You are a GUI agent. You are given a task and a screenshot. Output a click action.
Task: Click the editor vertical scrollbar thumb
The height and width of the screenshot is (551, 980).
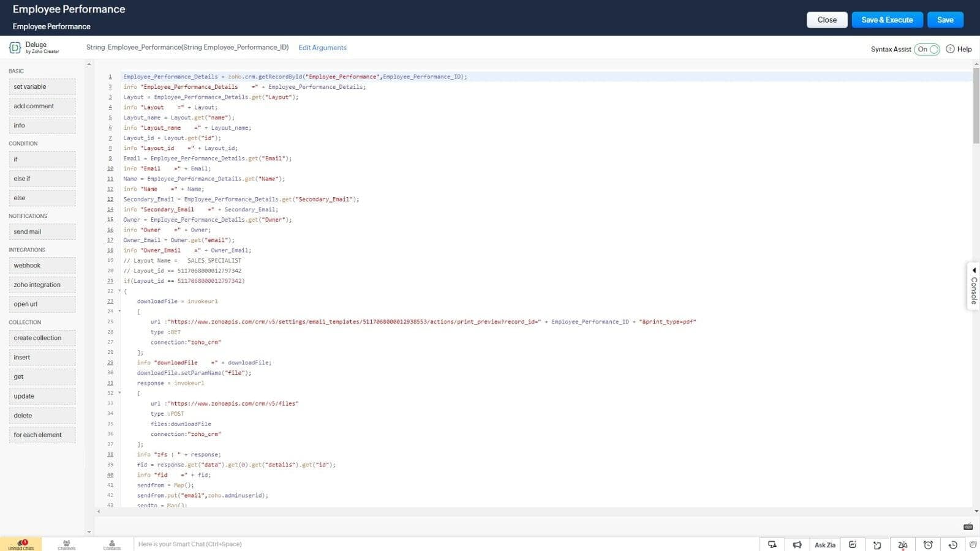click(x=976, y=106)
